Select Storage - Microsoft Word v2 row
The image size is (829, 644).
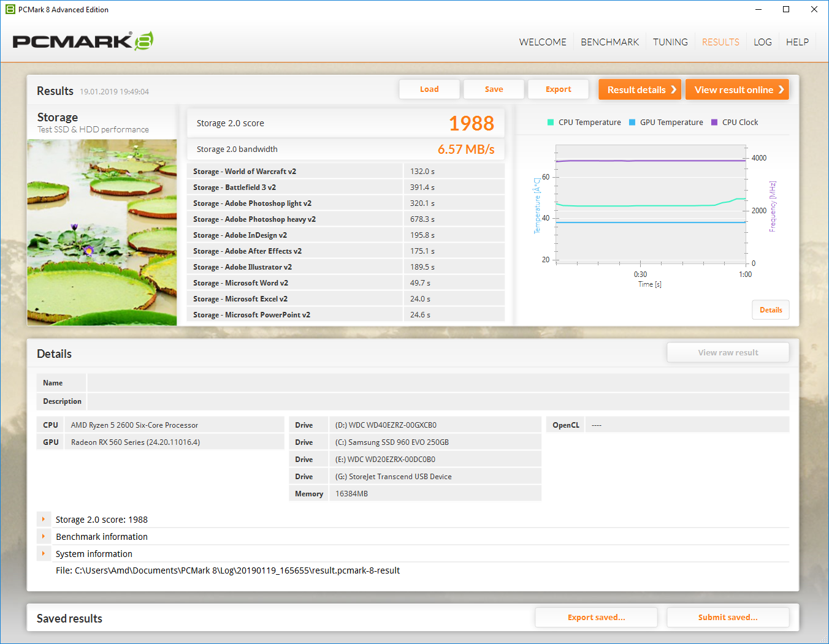(346, 283)
